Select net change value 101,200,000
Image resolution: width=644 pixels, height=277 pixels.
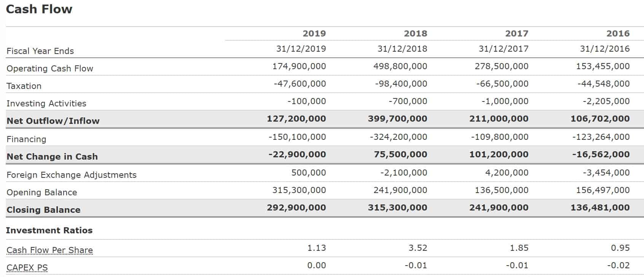tap(499, 154)
